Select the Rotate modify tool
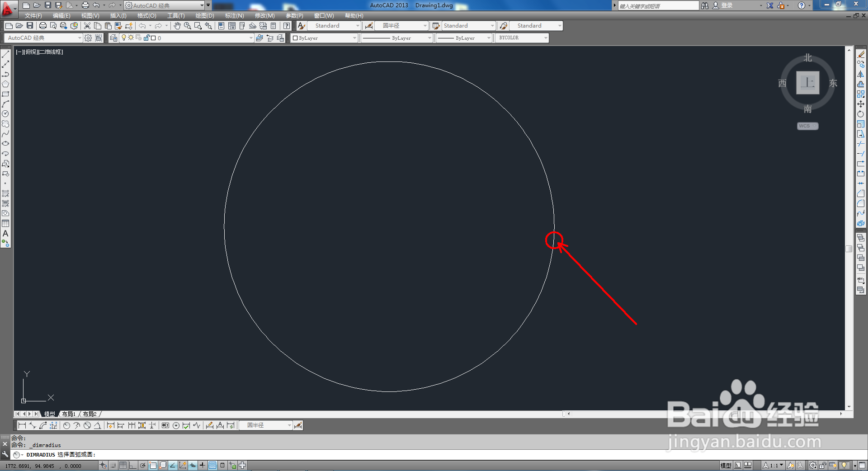The image size is (868, 471). [861, 114]
